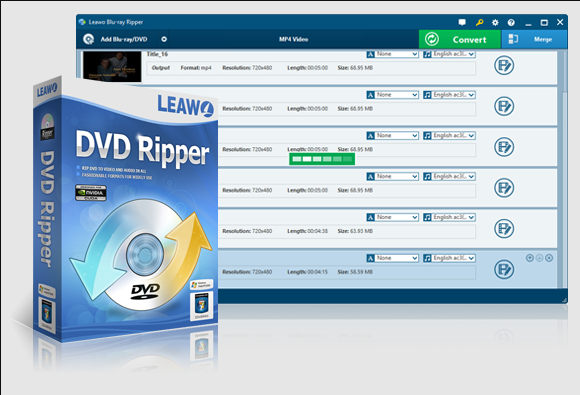Click the subtitle 'A' icon in 58.59 MB row
Image resolution: width=580 pixels, height=395 pixels.
click(370, 258)
